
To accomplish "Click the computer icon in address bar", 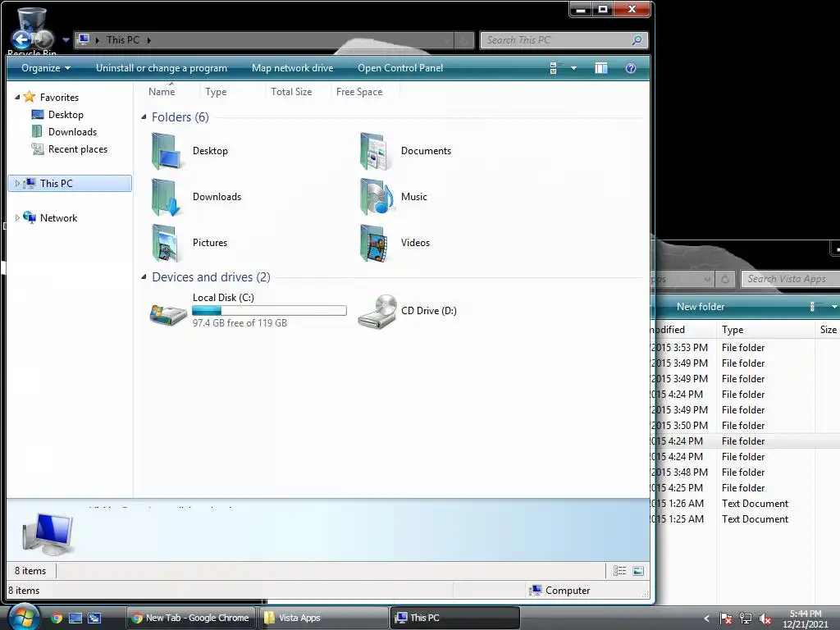I will [x=84, y=39].
